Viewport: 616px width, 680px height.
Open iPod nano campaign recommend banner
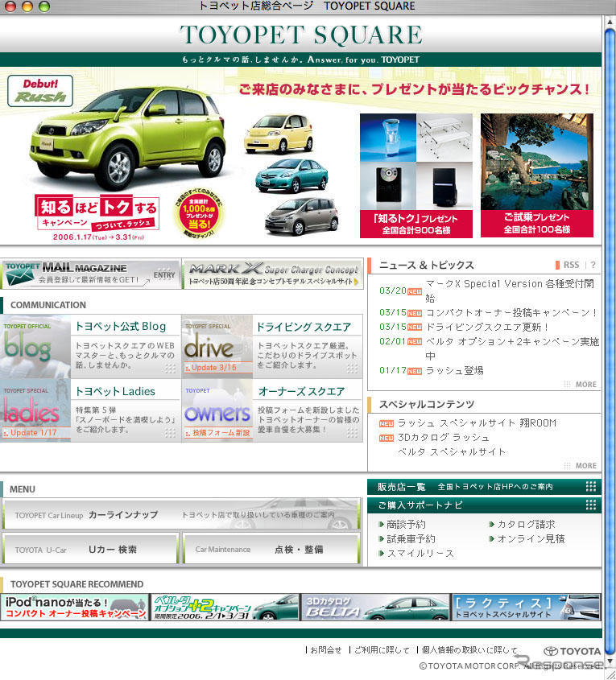pos(75,607)
